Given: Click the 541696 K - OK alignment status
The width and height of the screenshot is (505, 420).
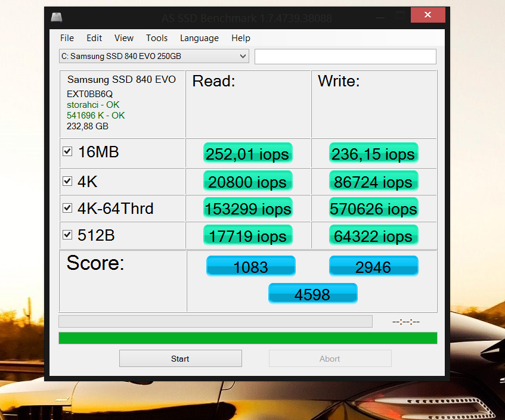Looking at the screenshot, I should [x=95, y=115].
